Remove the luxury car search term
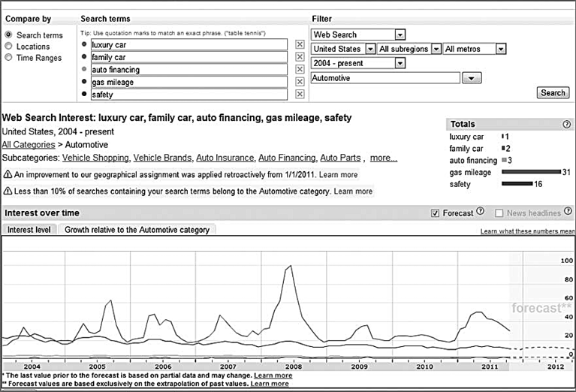This screenshot has width=576, height=392. (300, 44)
